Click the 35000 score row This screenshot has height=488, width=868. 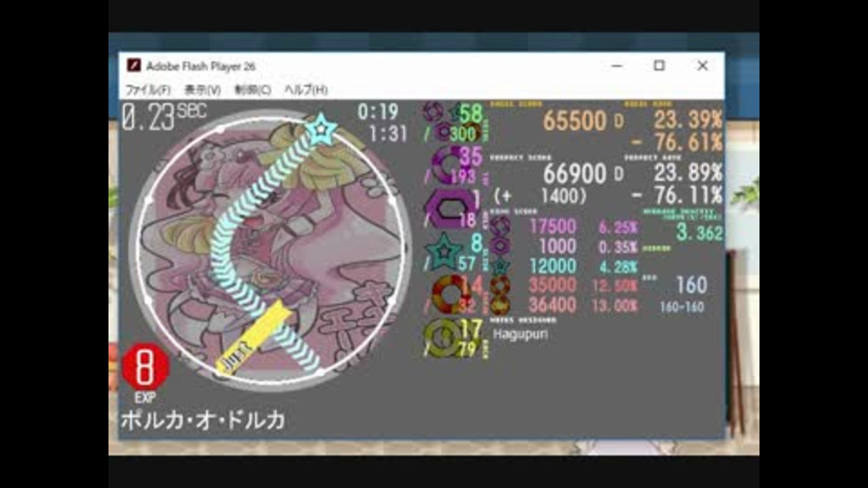(x=552, y=285)
